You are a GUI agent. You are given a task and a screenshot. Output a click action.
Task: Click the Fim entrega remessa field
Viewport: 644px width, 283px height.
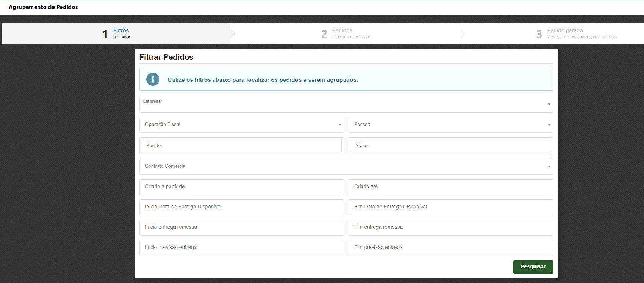coord(450,228)
